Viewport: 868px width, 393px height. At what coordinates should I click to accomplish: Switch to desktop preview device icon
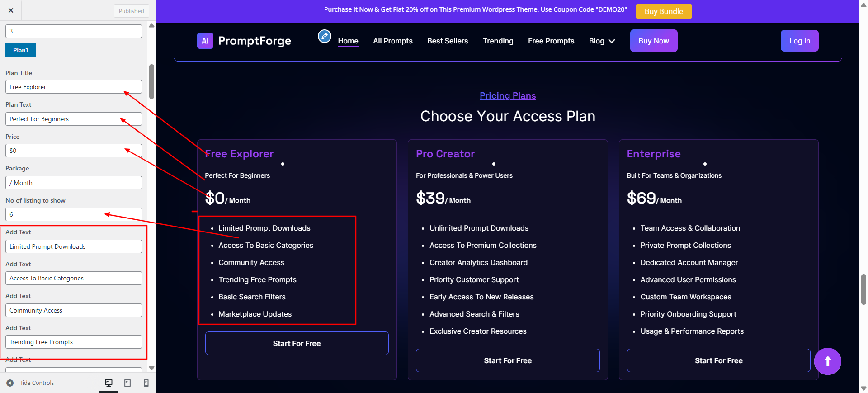coord(108,383)
